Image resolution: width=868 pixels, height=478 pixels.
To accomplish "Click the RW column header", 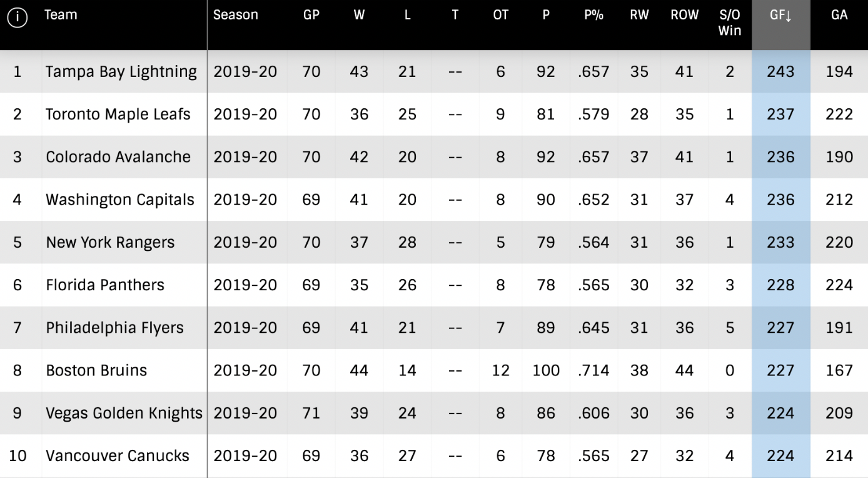I will point(639,16).
